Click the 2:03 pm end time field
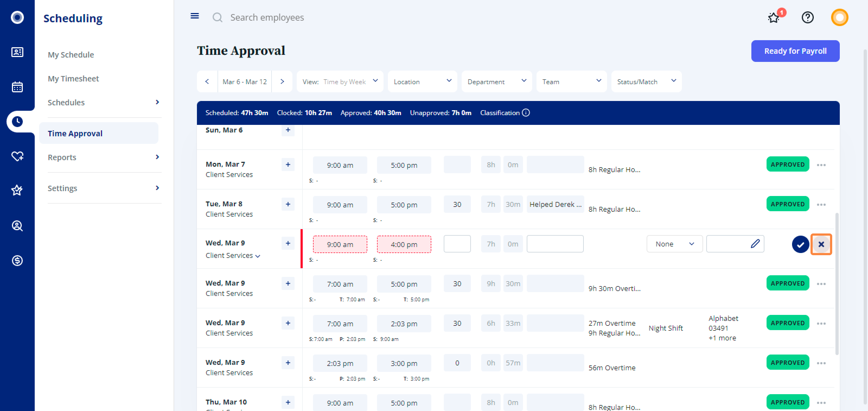Image resolution: width=868 pixels, height=411 pixels. (404, 324)
